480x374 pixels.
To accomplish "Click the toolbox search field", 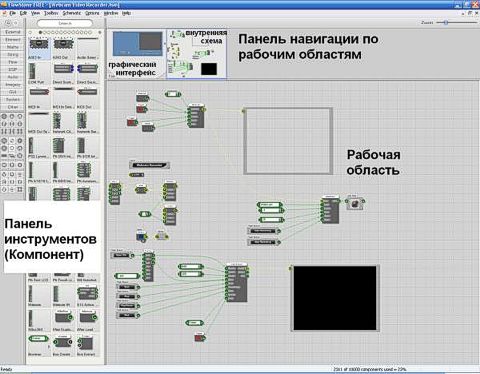I will (x=65, y=23).
